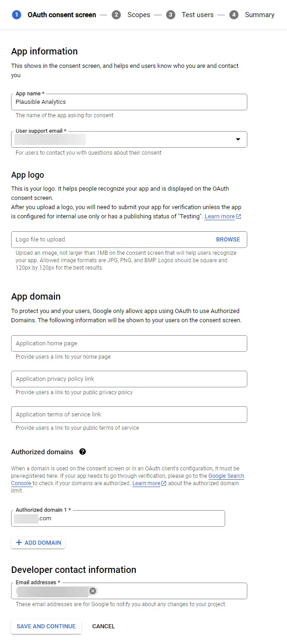Click the external-link icon after App logo Learn more

tap(239, 217)
